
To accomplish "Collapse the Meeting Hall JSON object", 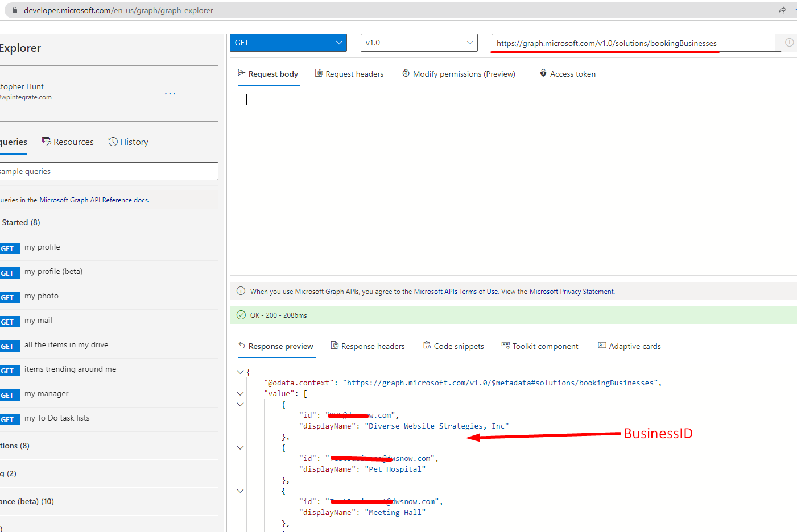I will coord(240,491).
